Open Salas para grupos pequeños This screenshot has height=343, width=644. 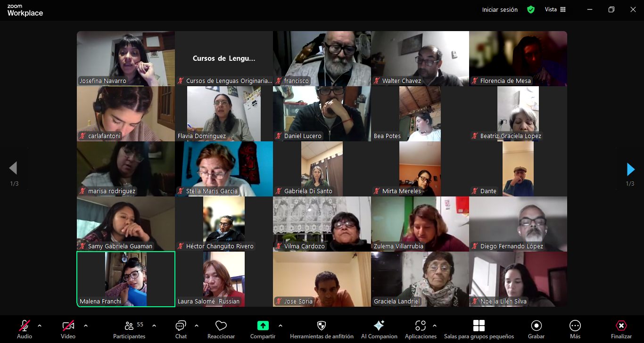[479, 326]
